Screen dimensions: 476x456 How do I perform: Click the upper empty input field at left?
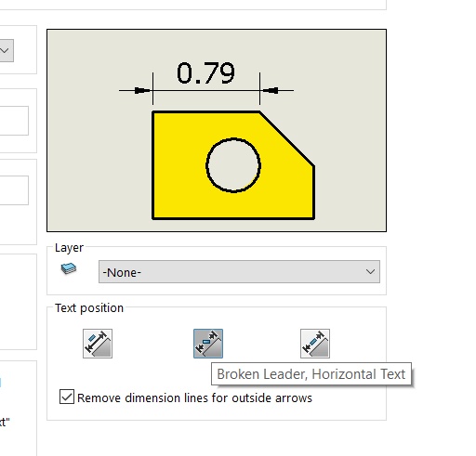[14, 121]
